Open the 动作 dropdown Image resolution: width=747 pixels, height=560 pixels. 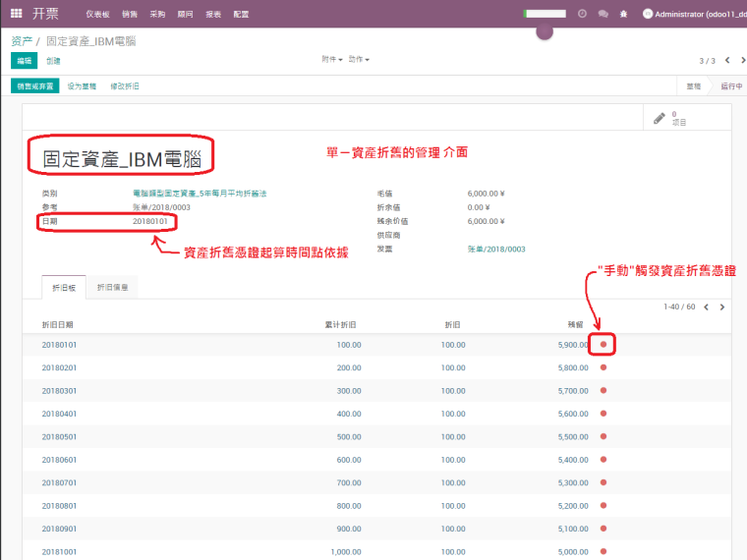coord(359,60)
